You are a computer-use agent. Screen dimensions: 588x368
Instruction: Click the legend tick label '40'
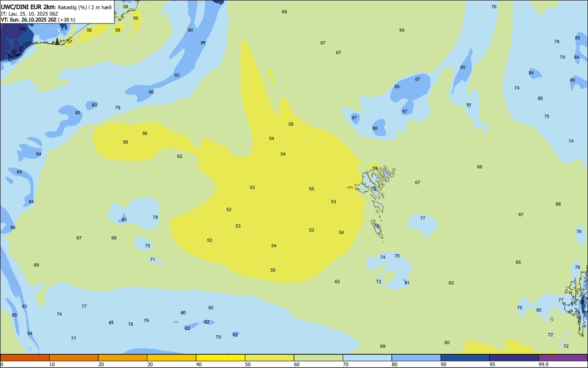[199, 364]
